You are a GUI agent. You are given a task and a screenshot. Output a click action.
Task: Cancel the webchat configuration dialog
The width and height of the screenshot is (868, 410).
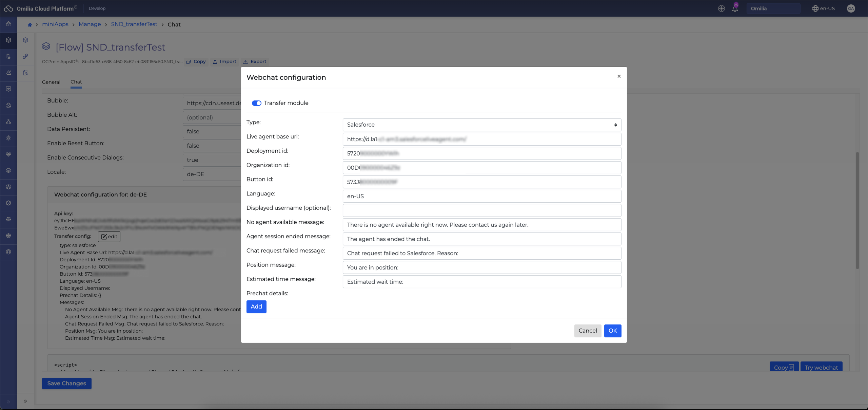pyautogui.click(x=588, y=331)
